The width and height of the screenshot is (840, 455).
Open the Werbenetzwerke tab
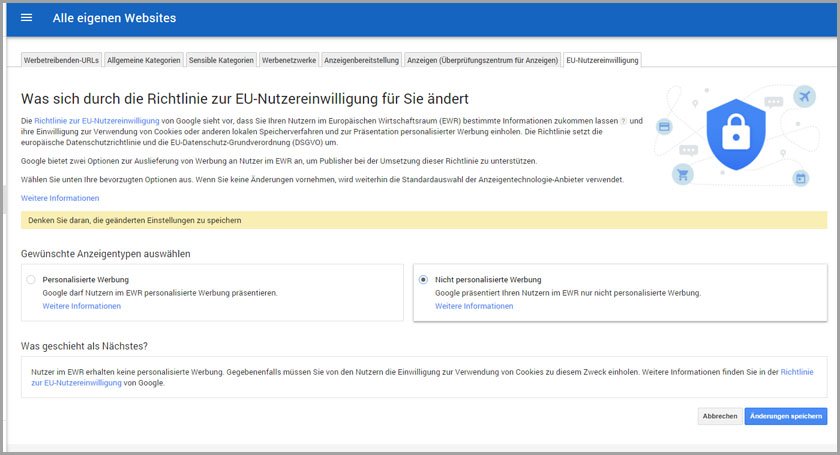tap(289, 60)
